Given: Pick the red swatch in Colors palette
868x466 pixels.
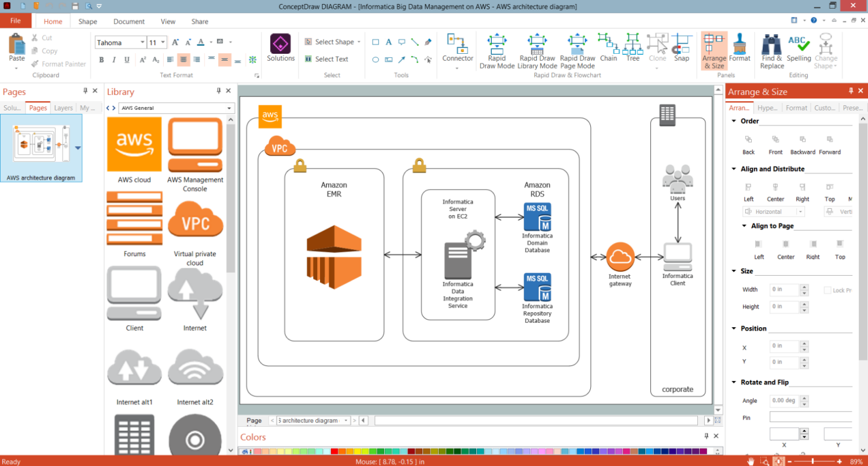Looking at the screenshot, I should (342, 451).
